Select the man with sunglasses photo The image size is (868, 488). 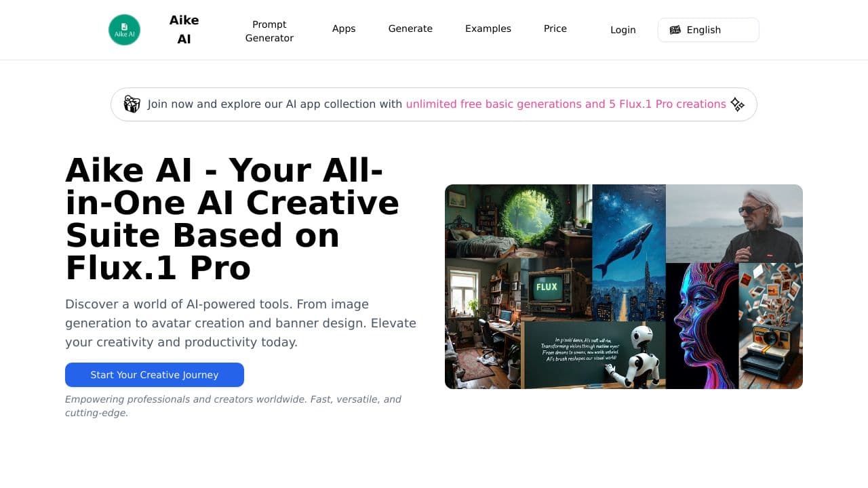pyautogui.click(x=734, y=224)
